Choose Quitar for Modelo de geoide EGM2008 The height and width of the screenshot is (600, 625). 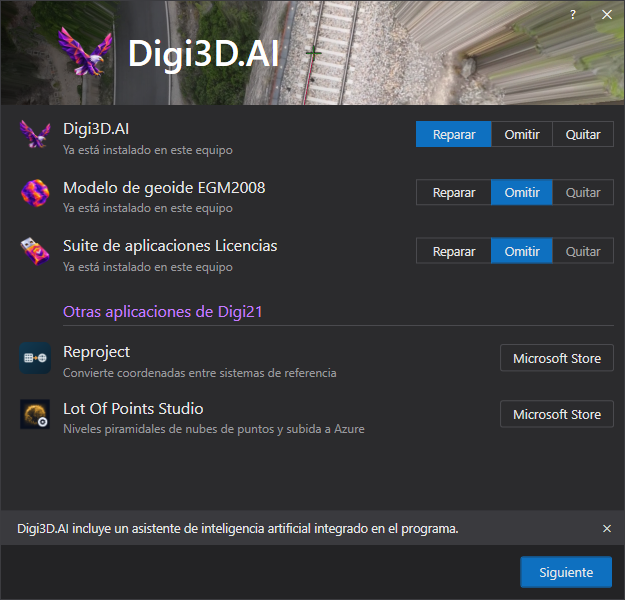583,193
